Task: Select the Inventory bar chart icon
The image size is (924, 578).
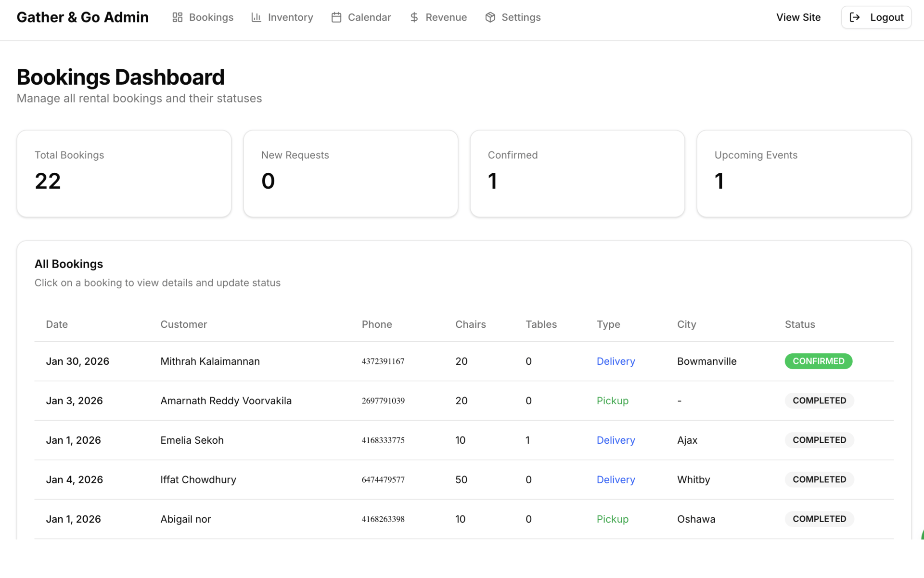Action: pos(256,17)
